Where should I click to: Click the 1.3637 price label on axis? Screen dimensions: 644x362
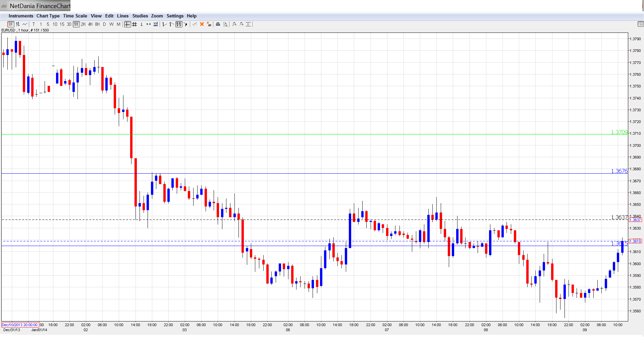coord(635,220)
